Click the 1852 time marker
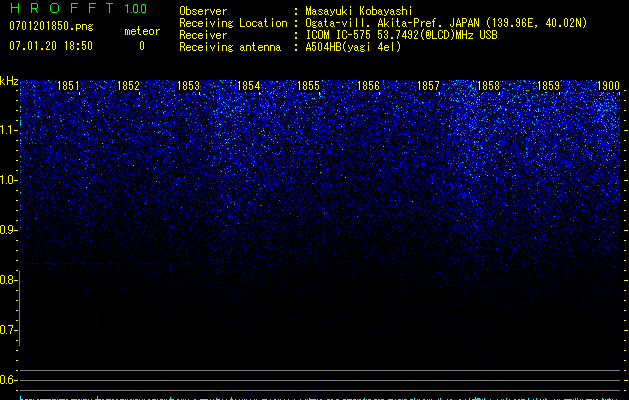Screen dimensions: 629x400 click(128, 85)
